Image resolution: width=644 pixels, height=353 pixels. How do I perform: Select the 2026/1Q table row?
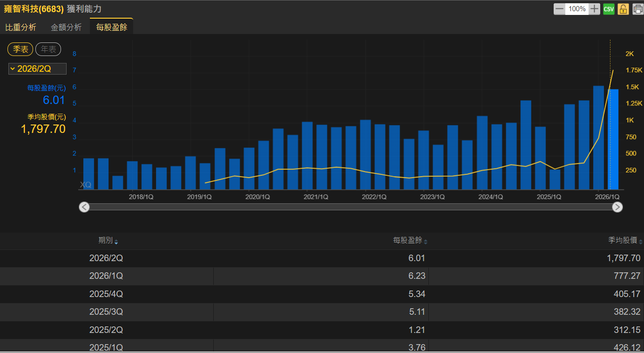(x=322, y=276)
